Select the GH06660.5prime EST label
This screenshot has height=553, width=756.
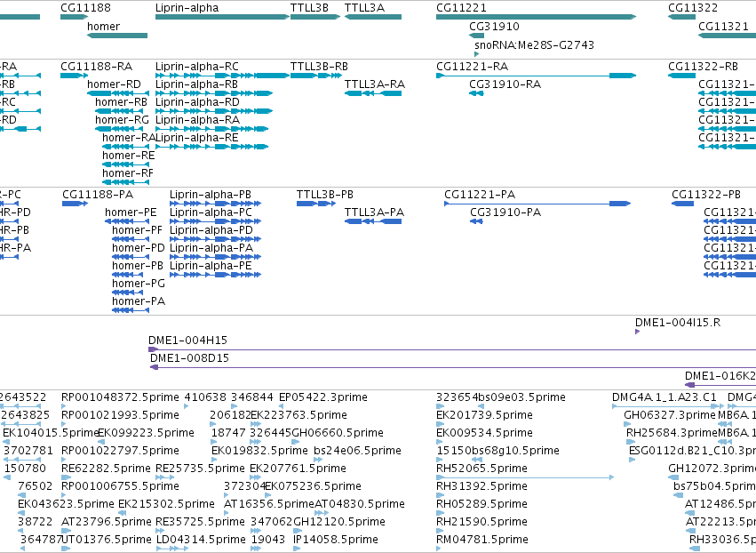click(x=338, y=433)
